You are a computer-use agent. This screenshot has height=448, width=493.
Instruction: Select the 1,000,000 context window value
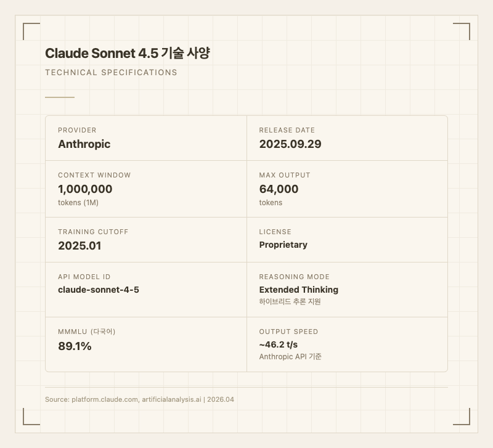pyautogui.click(x=85, y=189)
